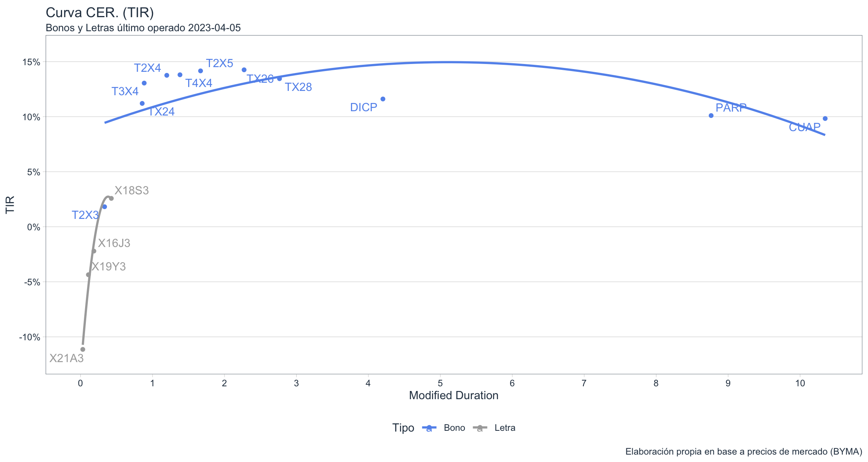Image resolution: width=868 pixels, height=462 pixels.
Task: Click the Letra legend color marker
Action: point(480,428)
